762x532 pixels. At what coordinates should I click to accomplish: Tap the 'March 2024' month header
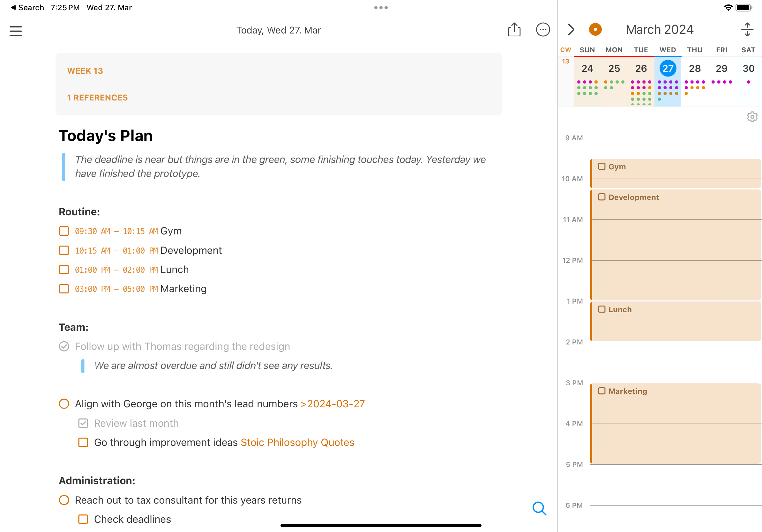tap(659, 29)
